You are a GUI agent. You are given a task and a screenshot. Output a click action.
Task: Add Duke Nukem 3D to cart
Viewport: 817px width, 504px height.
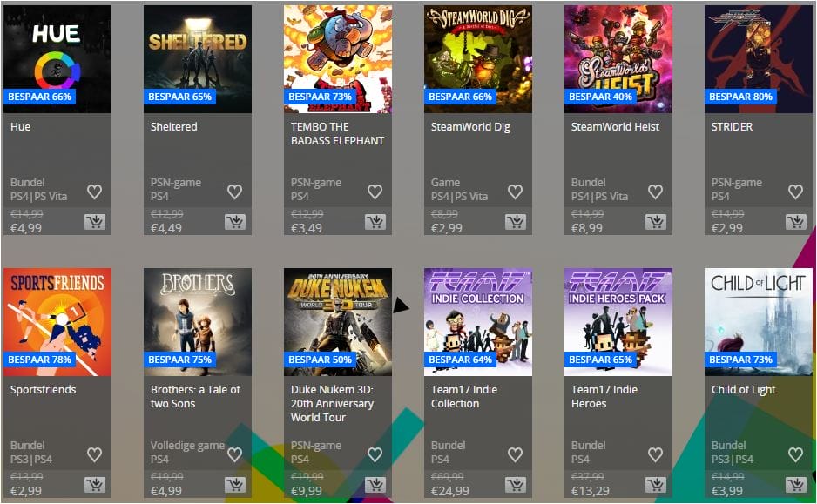375,485
